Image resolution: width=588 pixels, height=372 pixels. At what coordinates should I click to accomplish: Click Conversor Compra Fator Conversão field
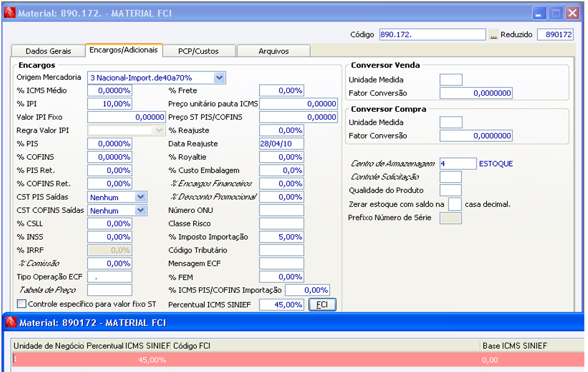coord(476,136)
